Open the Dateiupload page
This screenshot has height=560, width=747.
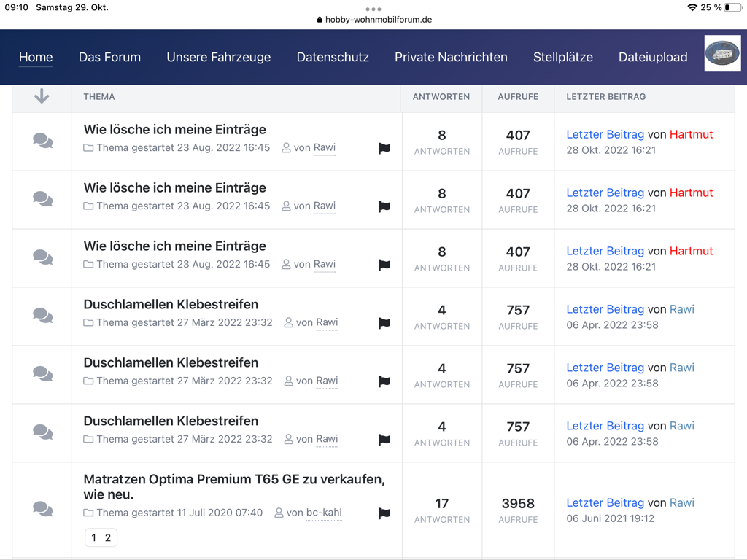[652, 57]
